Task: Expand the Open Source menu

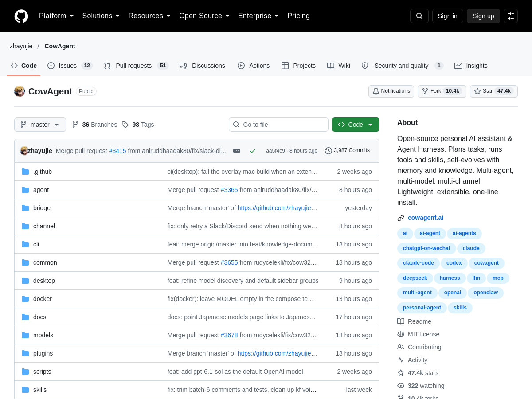Action: coord(204,16)
